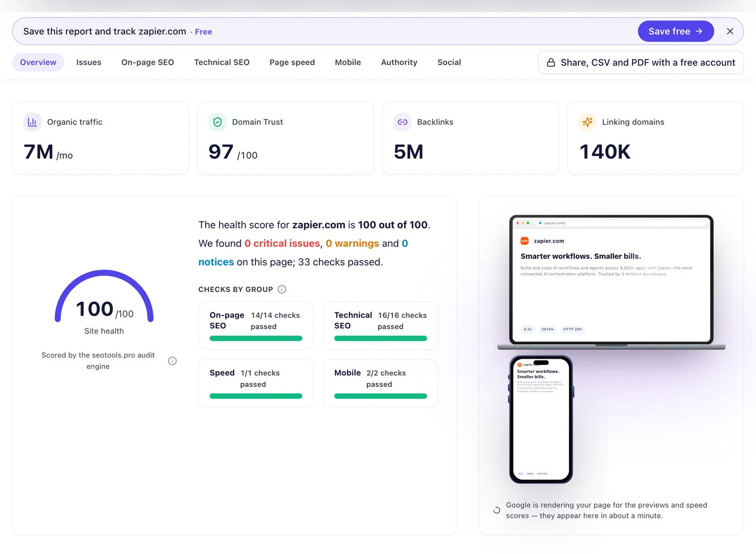Click the 'HTTP 200' badge in laptop preview
Image resolution: width=756 pixels, height=554 pixels.
pos(572,329)
